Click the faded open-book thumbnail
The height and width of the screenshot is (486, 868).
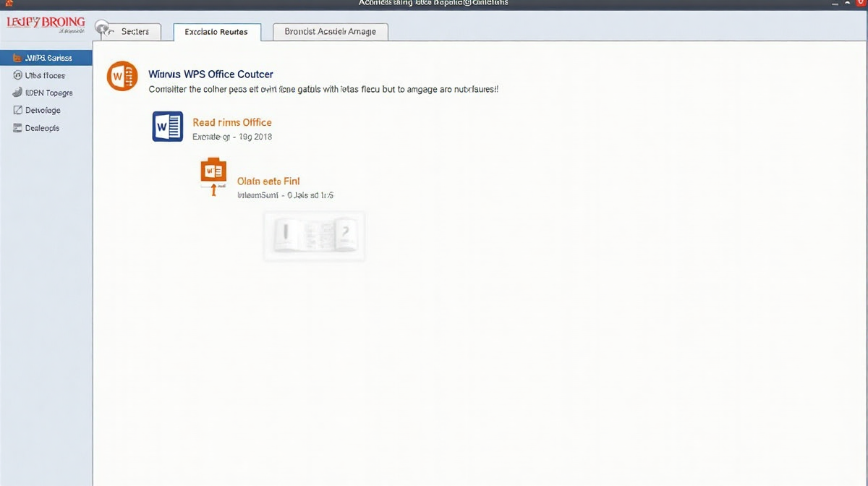tap(315, 236)
